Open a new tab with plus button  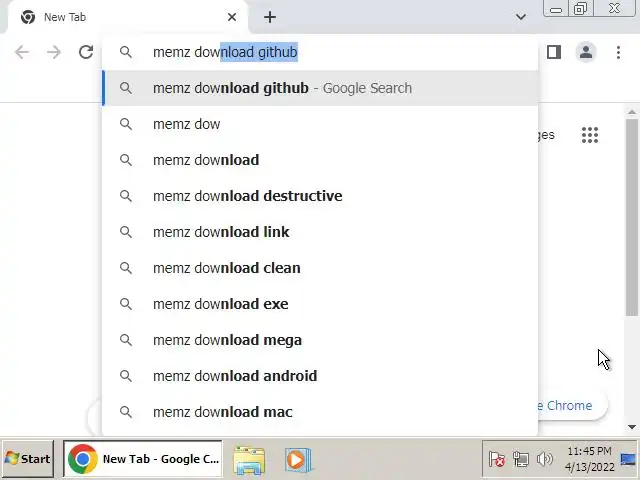(x=270, y=17)
